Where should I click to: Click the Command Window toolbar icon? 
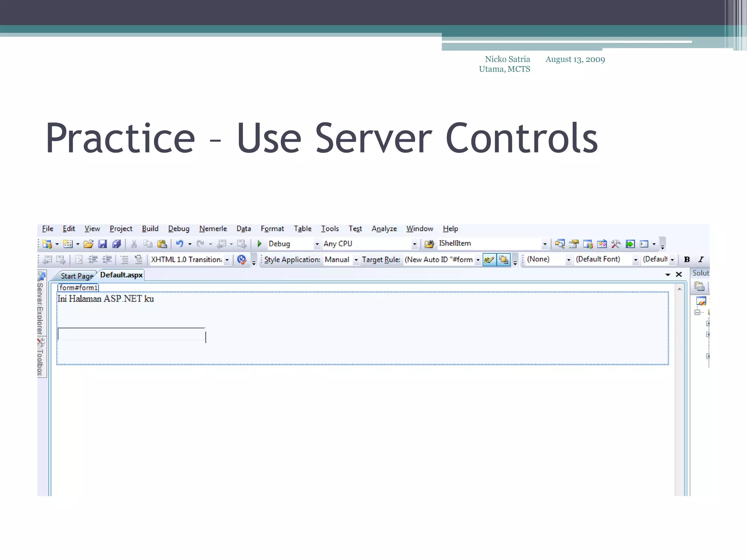(644, 244)
